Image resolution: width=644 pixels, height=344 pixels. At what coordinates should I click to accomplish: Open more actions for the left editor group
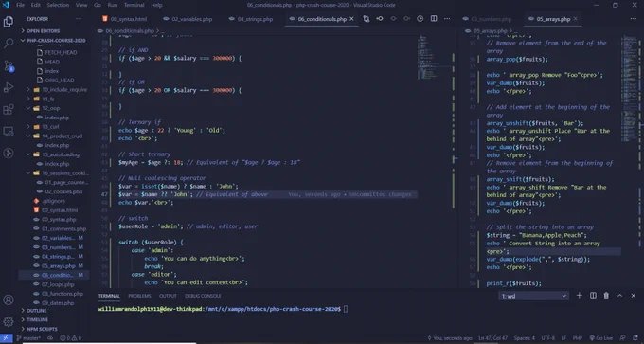(447, 19)
